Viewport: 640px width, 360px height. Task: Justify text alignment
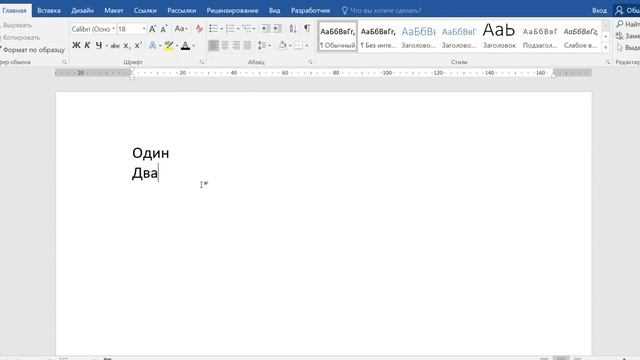247,45
